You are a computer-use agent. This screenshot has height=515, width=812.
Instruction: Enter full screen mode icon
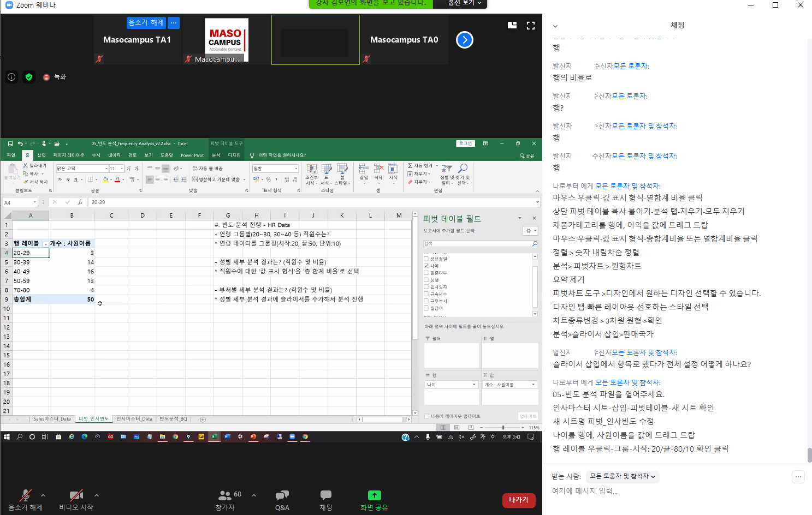[x=530, y=26]
